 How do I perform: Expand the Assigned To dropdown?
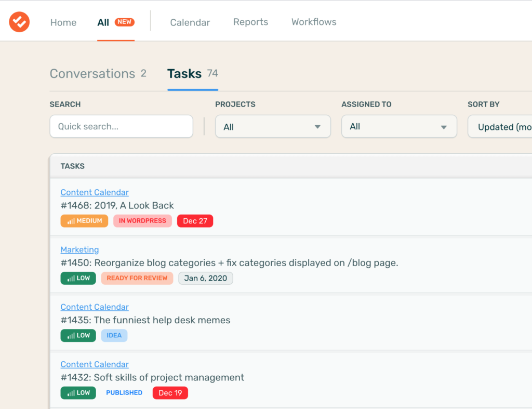(399, 127)
